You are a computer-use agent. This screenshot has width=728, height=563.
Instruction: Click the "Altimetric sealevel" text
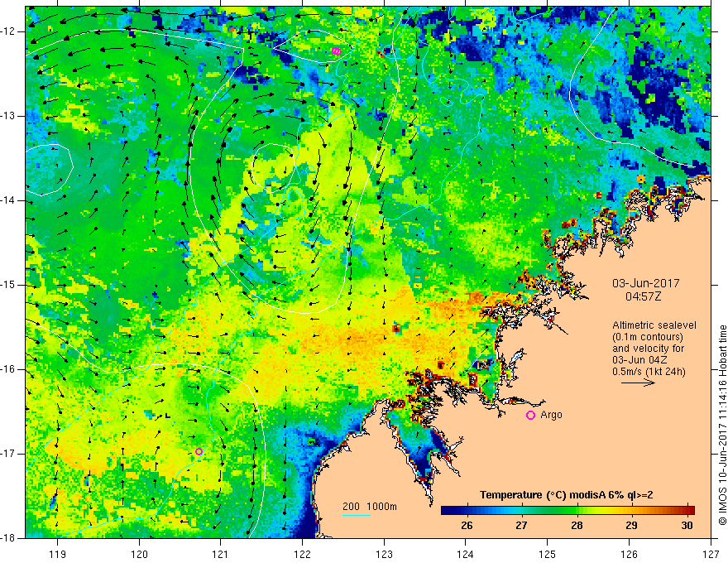click(654, 325)
